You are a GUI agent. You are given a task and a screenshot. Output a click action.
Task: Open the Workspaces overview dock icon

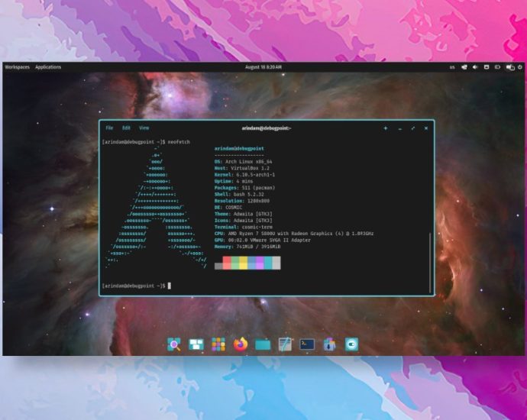click(196, 344)
